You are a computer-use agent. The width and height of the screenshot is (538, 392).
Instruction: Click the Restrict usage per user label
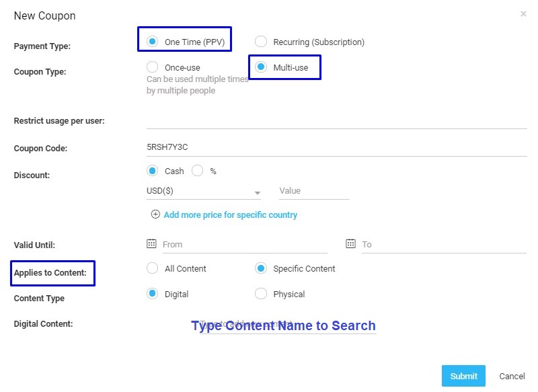point(59,121)
